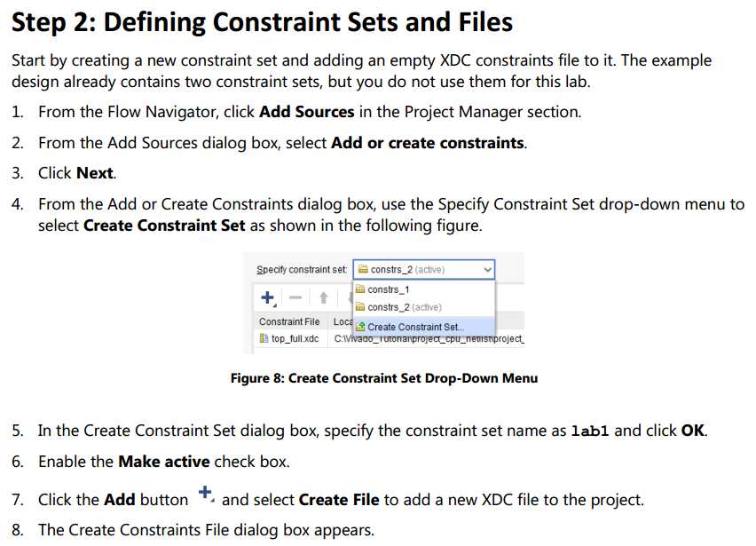Select the top_full.xdc table row
Image resolution: width=756 pixels, height=546 pixels.
click(x=389, y=338)
